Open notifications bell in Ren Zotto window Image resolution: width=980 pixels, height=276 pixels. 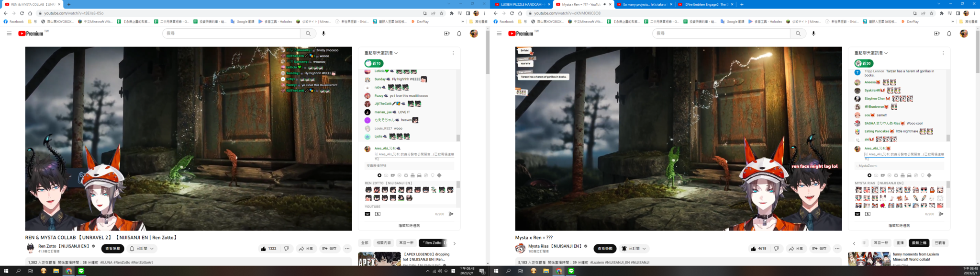tap(459, 34)
